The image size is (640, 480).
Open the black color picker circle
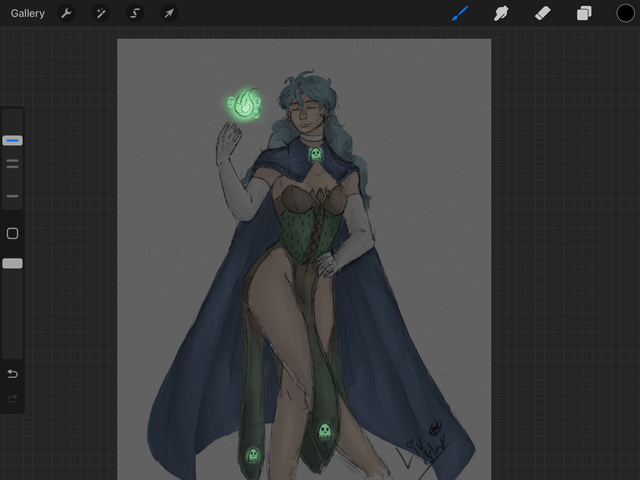click(x=625, y=14)
